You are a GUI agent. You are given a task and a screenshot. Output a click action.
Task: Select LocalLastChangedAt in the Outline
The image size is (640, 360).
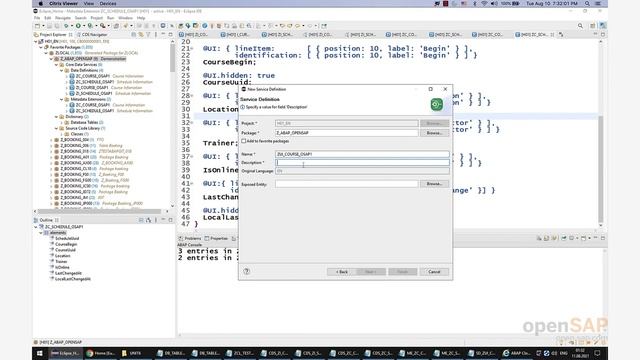[x=73, y=279]
